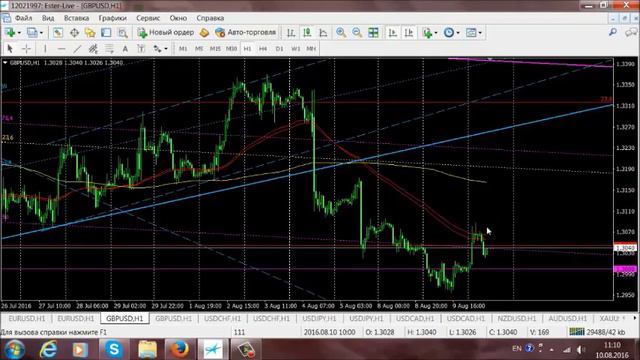Show the Market Watch panel
640x360 pixels.
58,33
